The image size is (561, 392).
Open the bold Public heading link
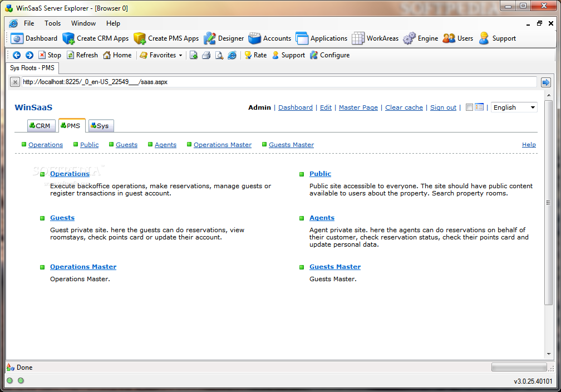point(320,174)
